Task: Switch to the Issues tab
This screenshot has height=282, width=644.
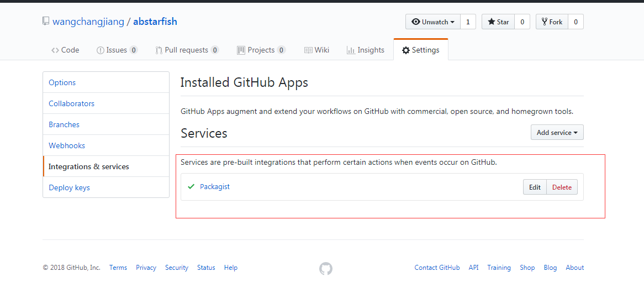Action: [x=117, y=50]
